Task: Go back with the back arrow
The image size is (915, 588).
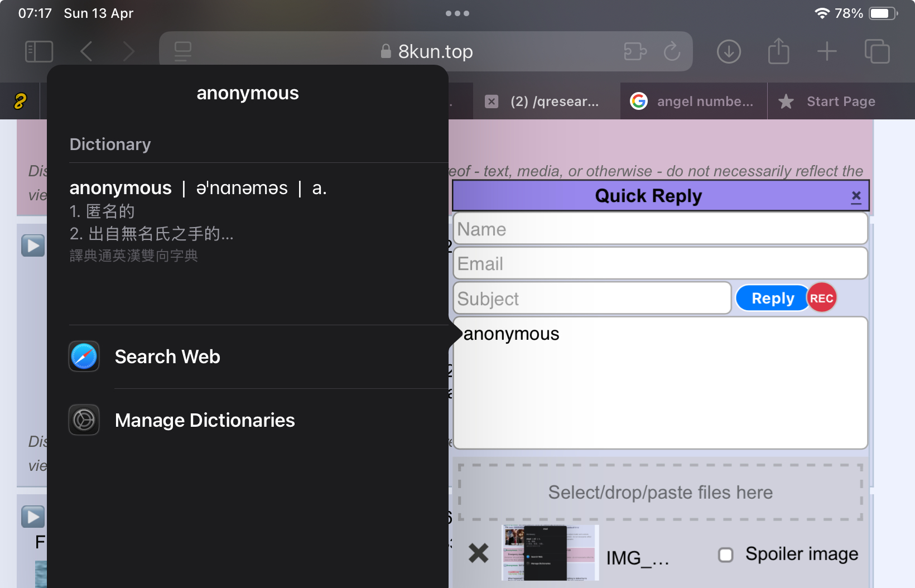Action: (86, 52)
